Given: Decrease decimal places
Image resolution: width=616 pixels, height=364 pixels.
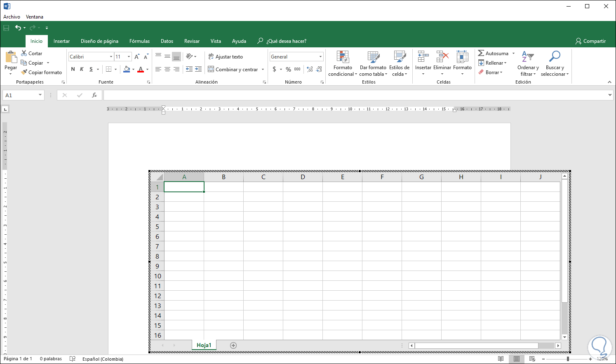Looking at the screenshot, I should click(x=319, y=70).
